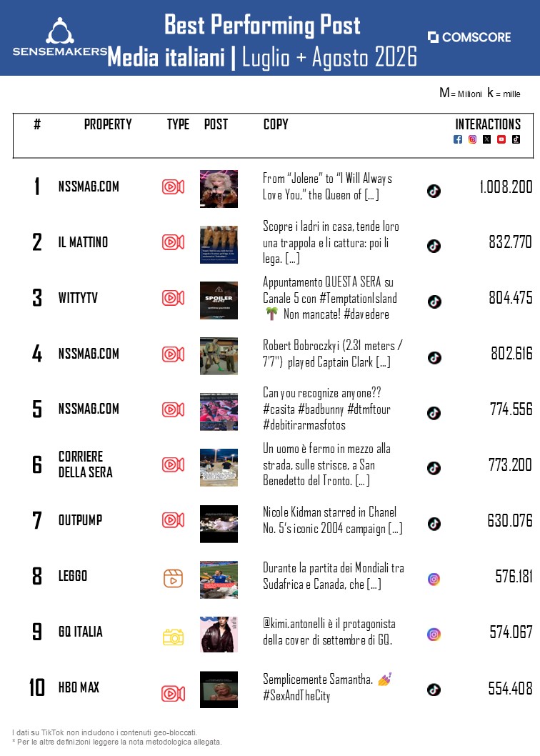
Task: Click the X icon under Interactions
Action: (487, 139)
